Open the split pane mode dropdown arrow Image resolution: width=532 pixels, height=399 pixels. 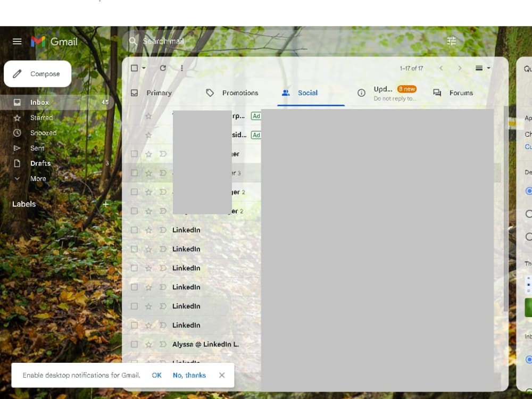coord(488,68)
